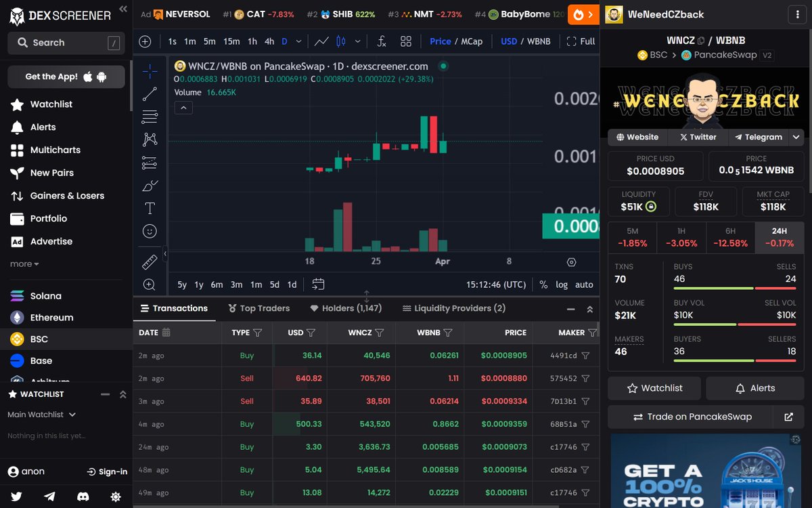This screenshot has width=812, height=508.
Task: Select the trend line drawing tool
Action: [x=150, y=94]
